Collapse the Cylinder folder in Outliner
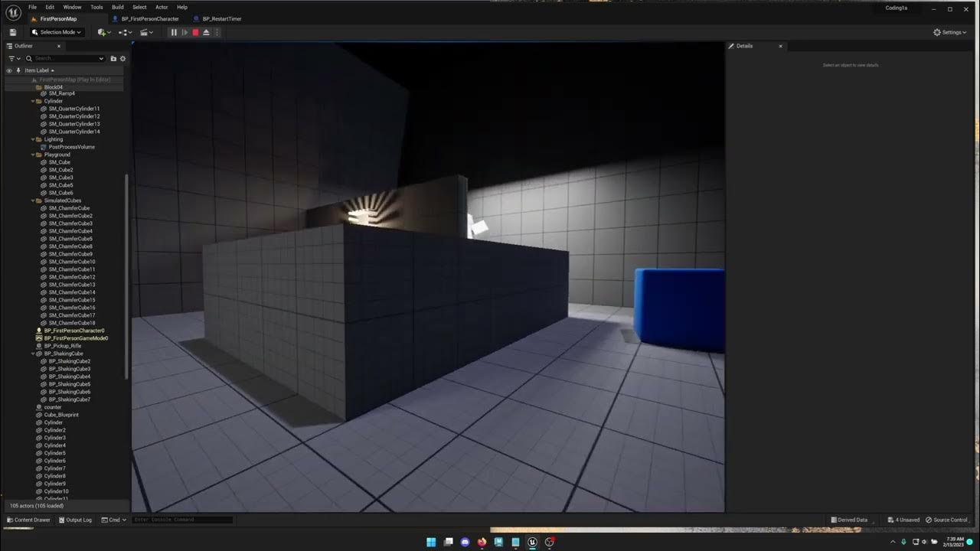Image resolution: width=980 pixels, height=551 pixels. pos(33,101)
